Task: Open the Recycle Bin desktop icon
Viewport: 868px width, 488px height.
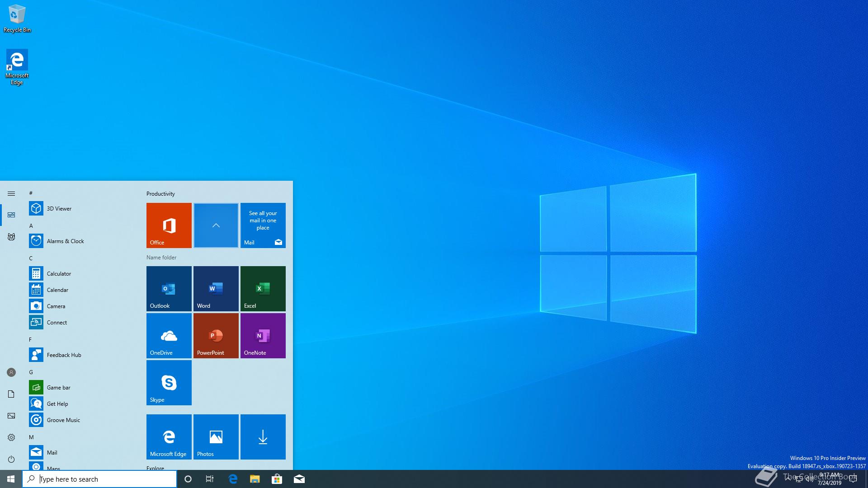Action: [x=17, y=19]
